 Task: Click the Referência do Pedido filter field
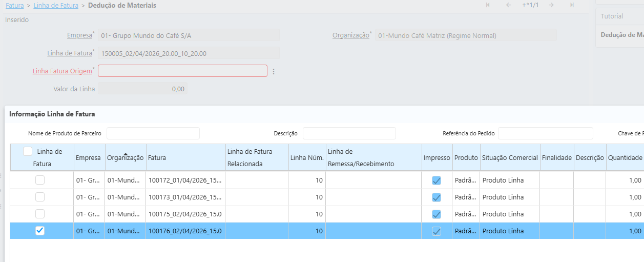[545, 133]
